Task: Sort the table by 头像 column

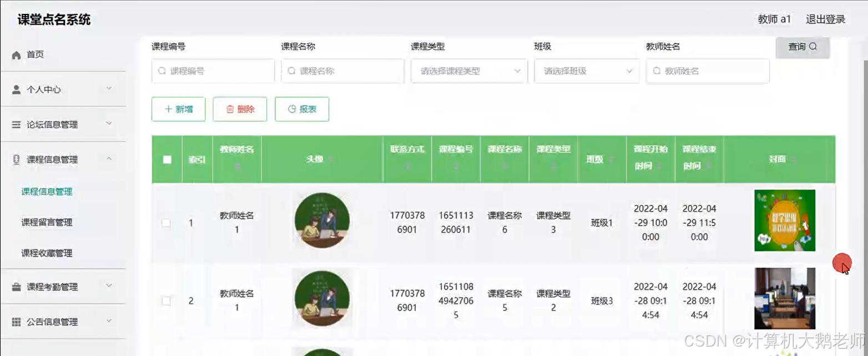Action: (331, 159)
